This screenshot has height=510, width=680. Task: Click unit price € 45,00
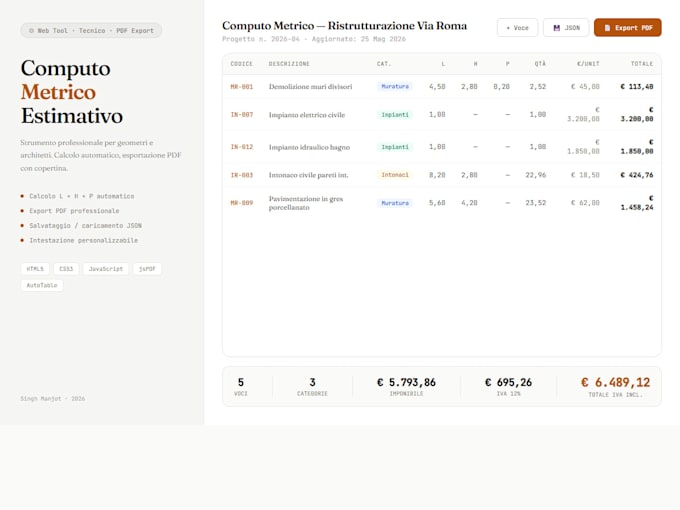[585, 87]
